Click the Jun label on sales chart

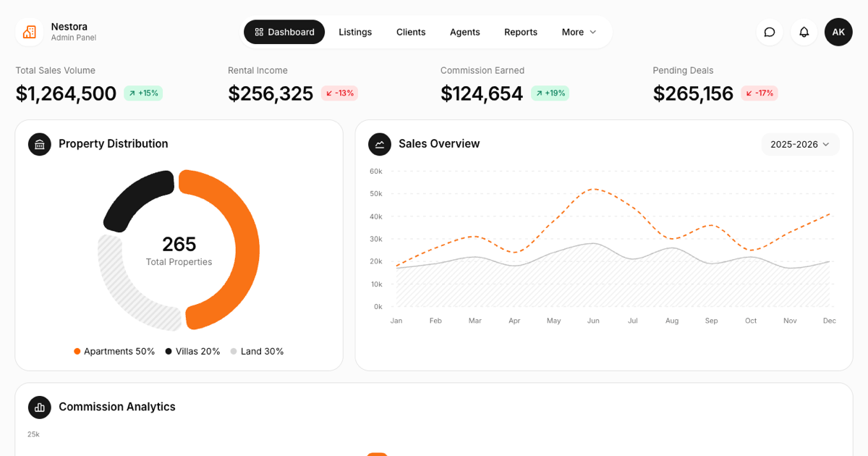pos(593,321)
